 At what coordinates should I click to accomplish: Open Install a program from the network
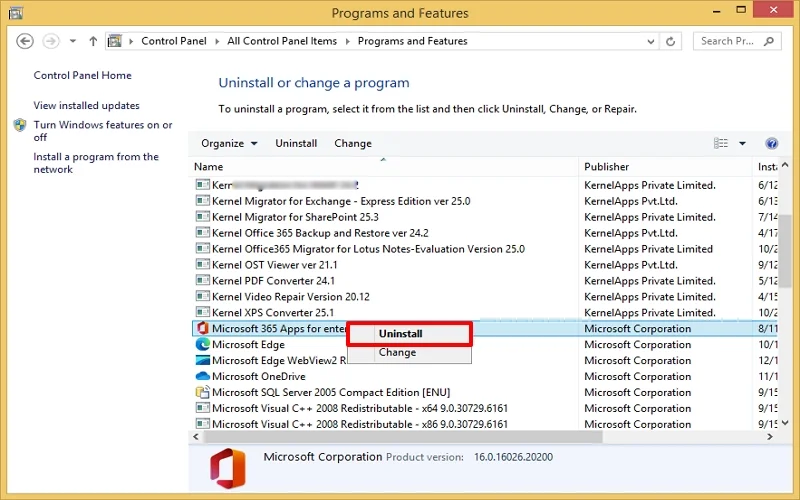(x=96, y=163)
